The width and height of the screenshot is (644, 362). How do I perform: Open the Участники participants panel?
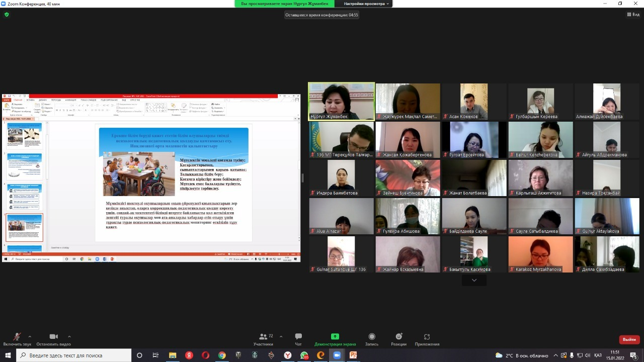tap(263, 339)
